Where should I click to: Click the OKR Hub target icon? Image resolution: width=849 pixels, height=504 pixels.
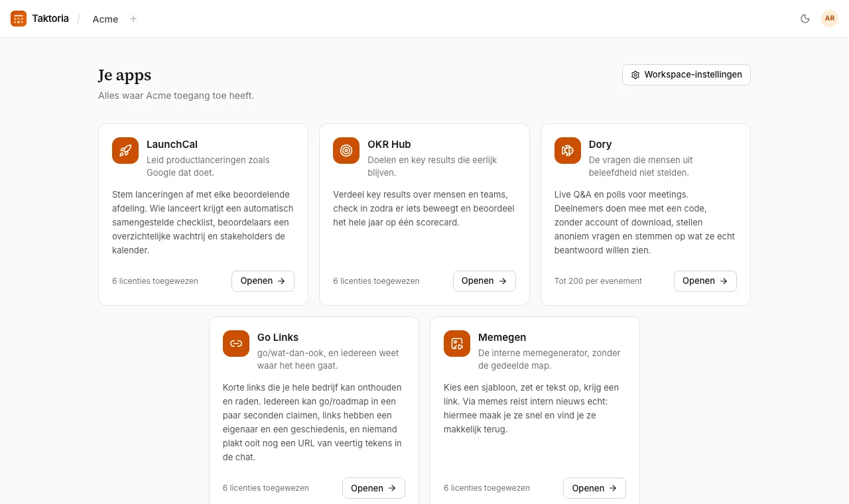tap(346, 151)
